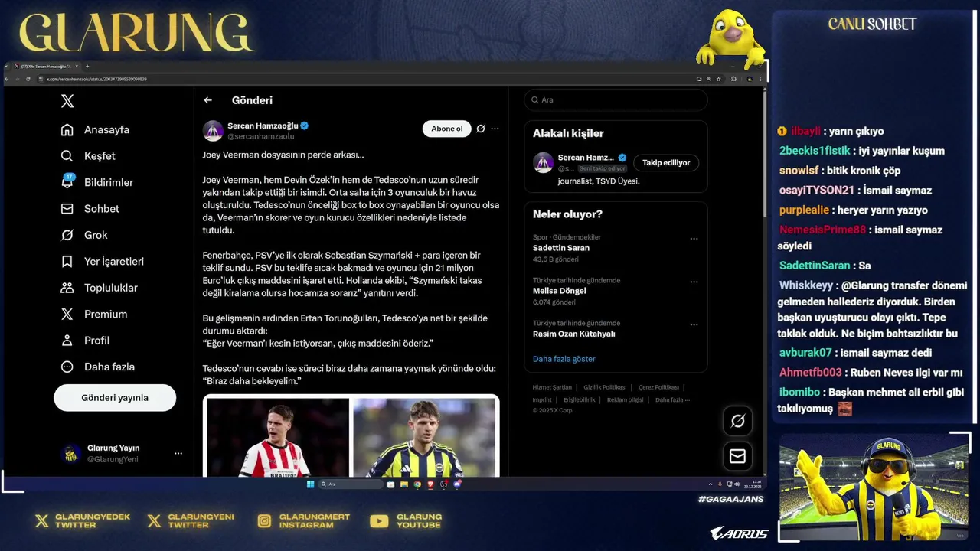The height and width of the screenshot is (551, 980).
Task: Click the Profil person icon
Action: pyautogui.click(x=67, y=341)
